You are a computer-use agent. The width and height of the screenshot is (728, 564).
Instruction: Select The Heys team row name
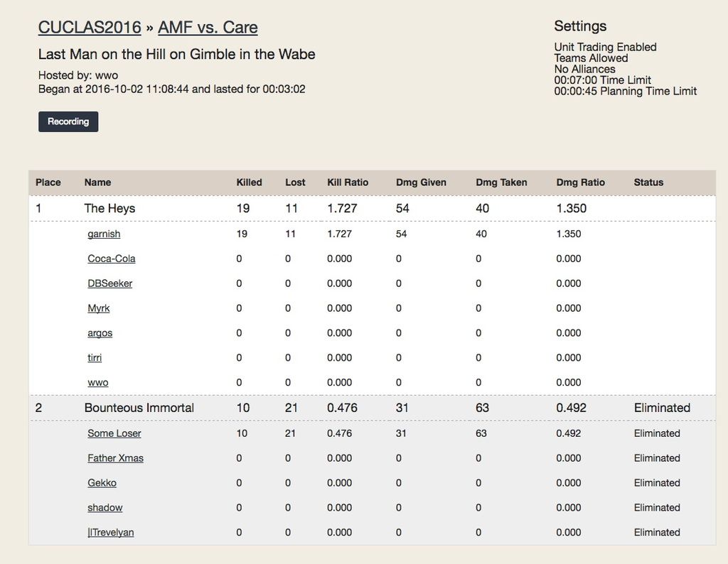(x=109, y=208)
